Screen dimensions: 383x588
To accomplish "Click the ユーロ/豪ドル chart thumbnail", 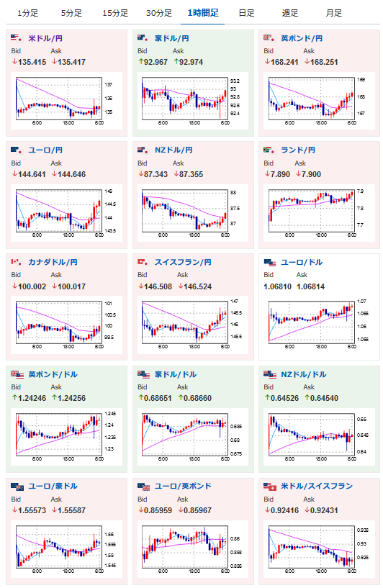I will pos(66,548).
